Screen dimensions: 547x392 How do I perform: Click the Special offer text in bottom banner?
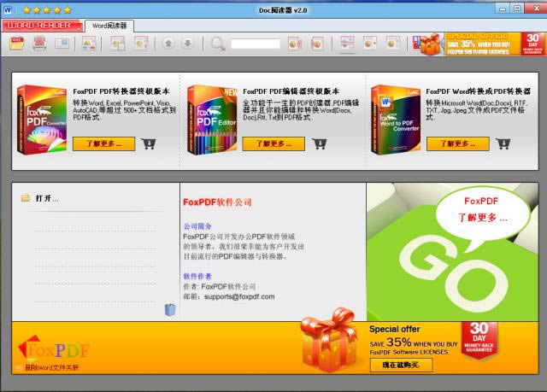tap(395, 329)
